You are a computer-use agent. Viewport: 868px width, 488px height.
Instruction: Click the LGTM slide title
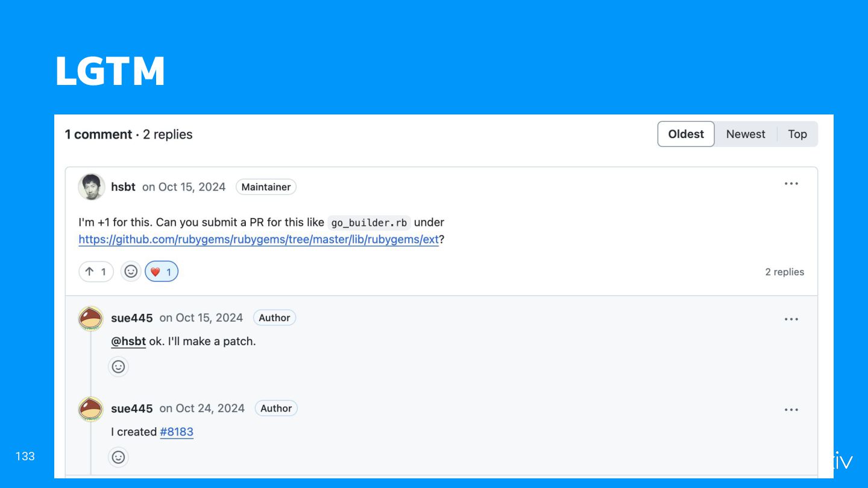click(110, 71)
